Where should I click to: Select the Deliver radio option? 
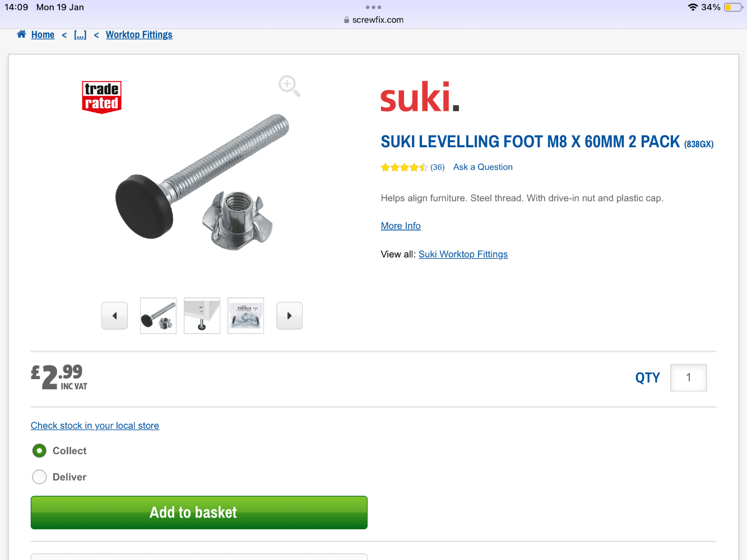[39, 477]
